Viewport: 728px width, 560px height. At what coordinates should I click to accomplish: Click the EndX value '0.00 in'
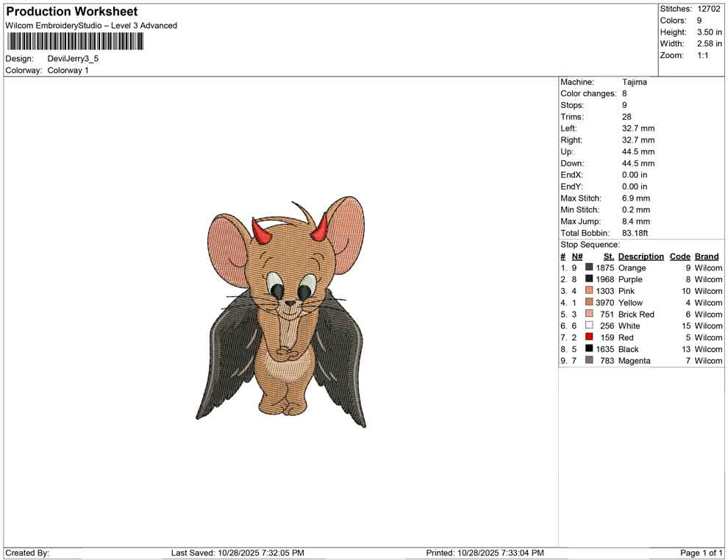click(x=635, y=175)
